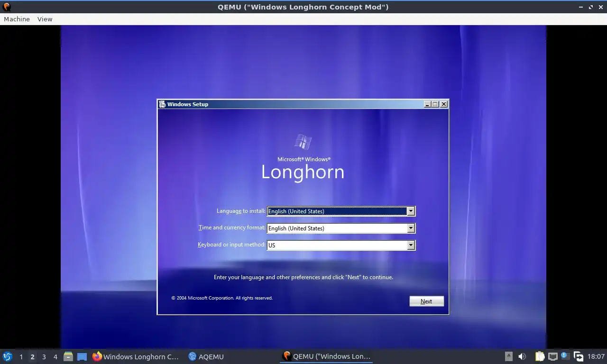Open the View menu
Viewport: 607px width, 364px height.
point(45,19)
